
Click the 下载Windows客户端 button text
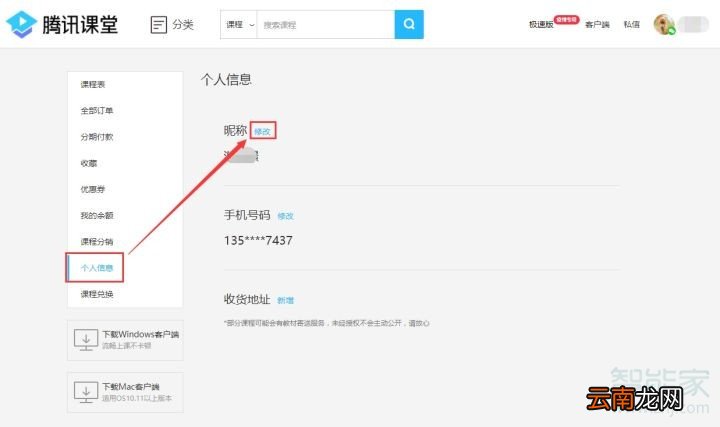(x=140, y=334)
